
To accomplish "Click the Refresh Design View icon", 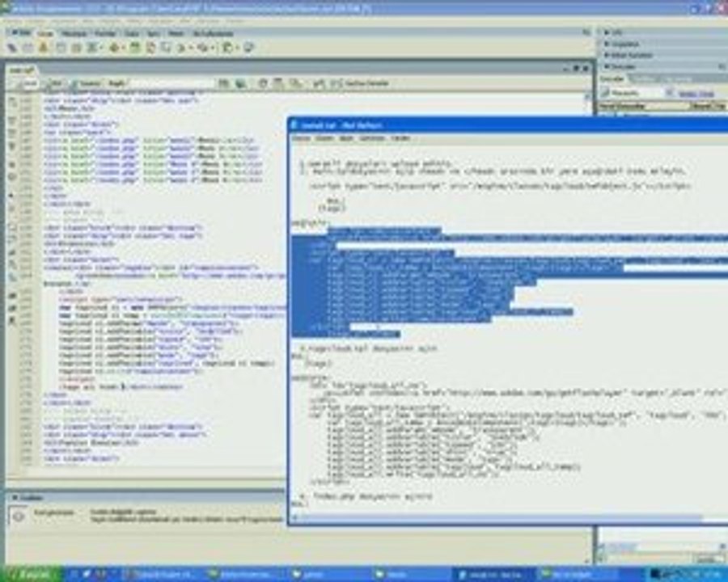I will (x=263, y=83).
